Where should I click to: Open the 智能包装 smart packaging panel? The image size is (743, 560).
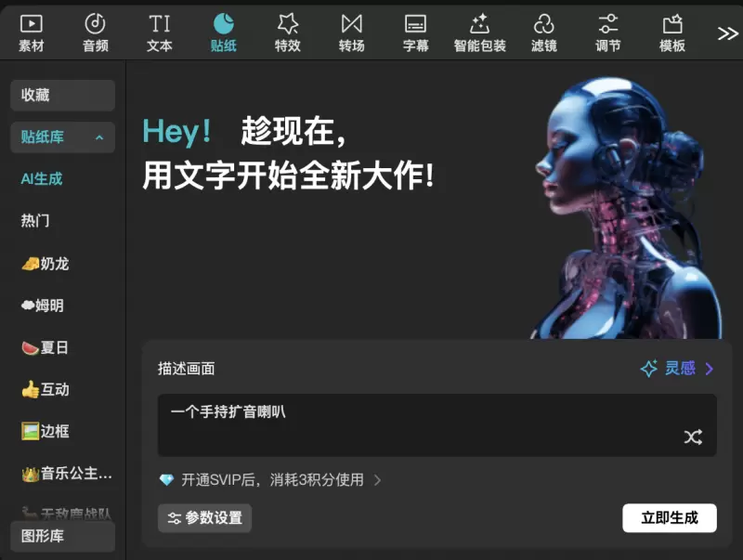click(x=480, y=33)
